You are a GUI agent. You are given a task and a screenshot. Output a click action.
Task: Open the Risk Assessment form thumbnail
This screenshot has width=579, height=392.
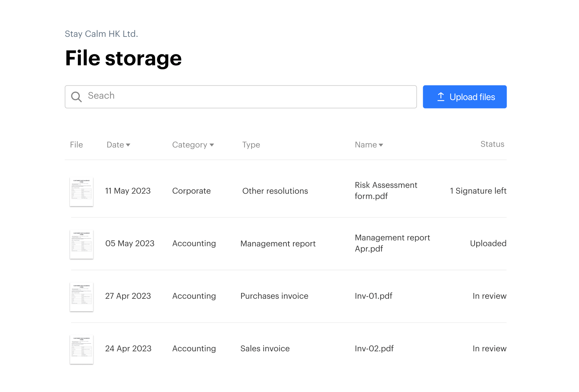81,192
